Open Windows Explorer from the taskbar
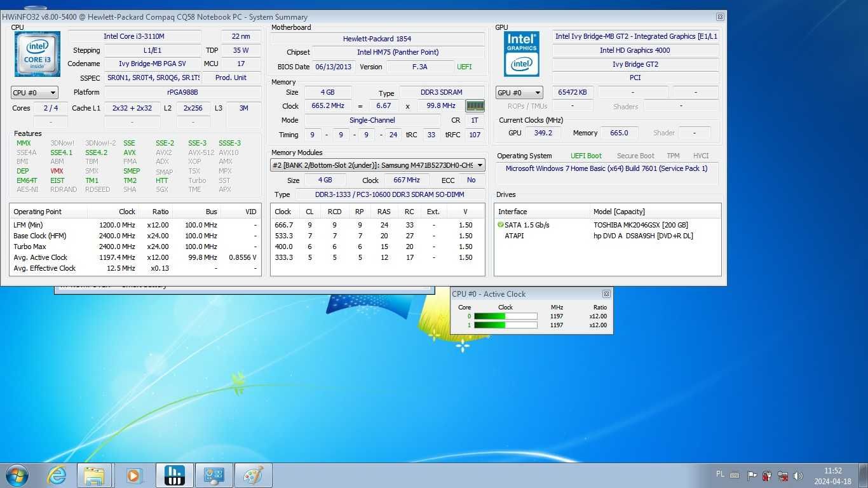 tap(94, 475)
